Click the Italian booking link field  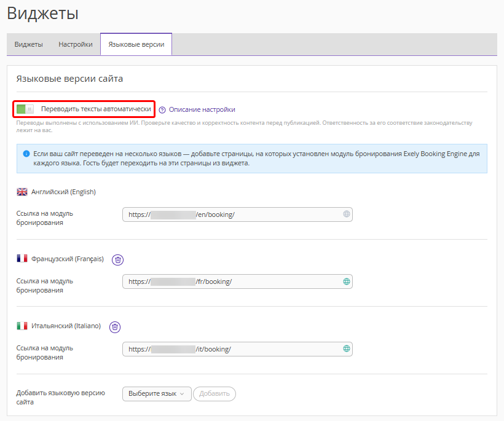pyautogui.click(x=237, y=349)
